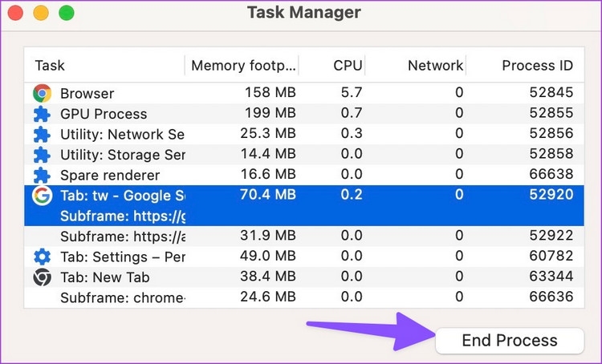Click the Chrome icon next to New Tab
This screenshot has height=364, width=602.
point(42,277)
